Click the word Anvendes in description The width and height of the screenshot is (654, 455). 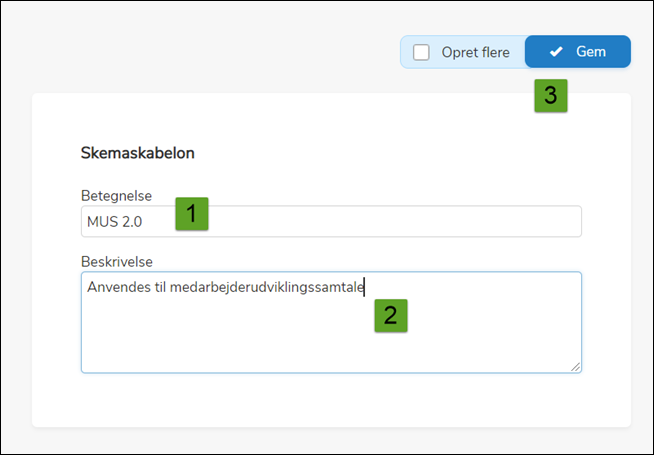[x=117, y=288]
